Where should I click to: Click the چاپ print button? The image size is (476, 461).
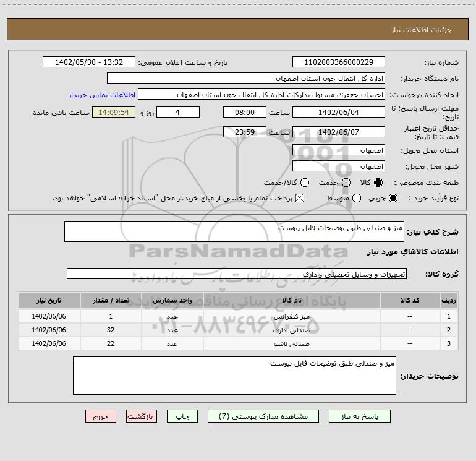tap(182, 416)
